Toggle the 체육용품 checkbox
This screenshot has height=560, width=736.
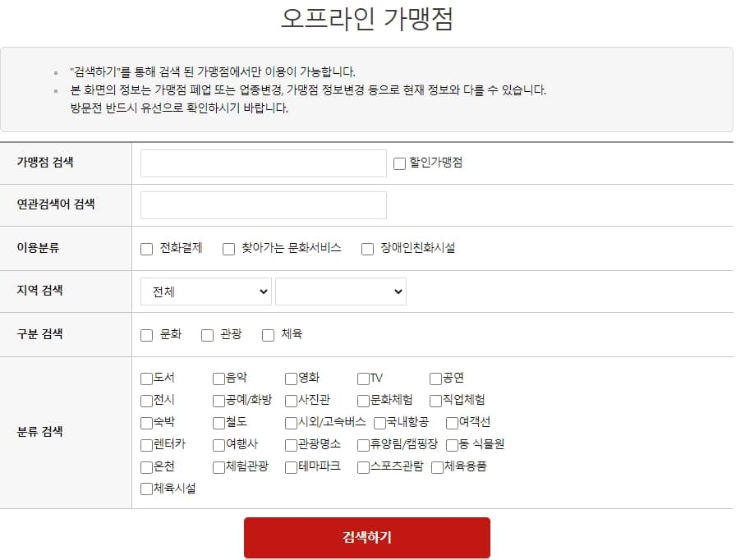tap(437, 467)
